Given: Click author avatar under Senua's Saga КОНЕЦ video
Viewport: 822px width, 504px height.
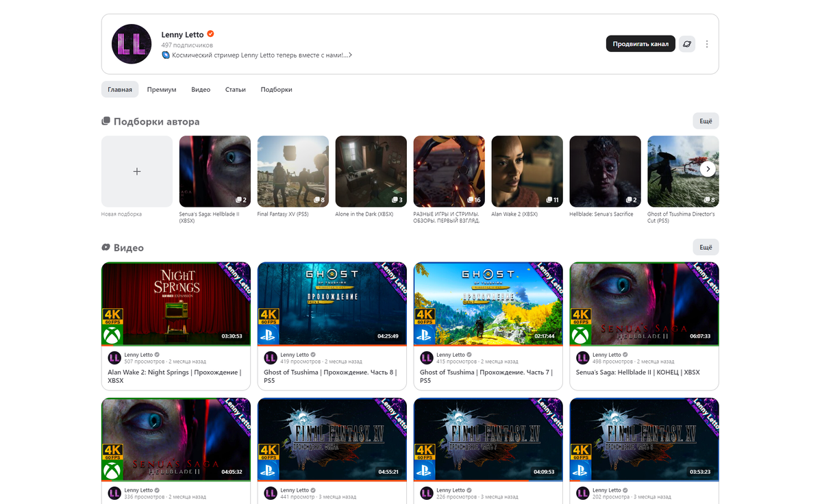Looking at the screenshot, I should tap(583, 357).
